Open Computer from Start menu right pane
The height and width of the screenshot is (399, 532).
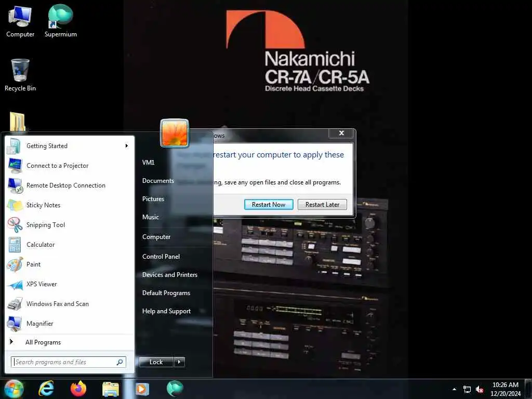click(156, 237)
